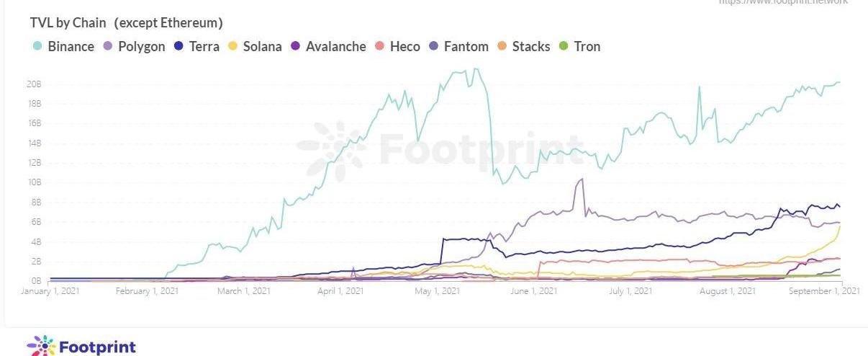This screenshot has height=356, width=868.
Task: Open the footprint.network URL link
Action: pyautogui.click(x=783, y=2)
